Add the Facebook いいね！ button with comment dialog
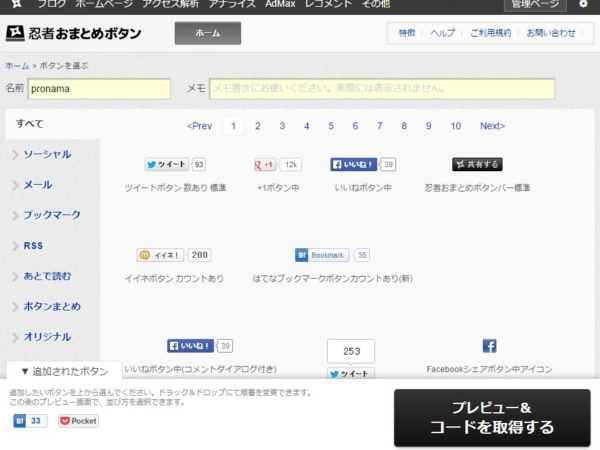 [200, 346]
